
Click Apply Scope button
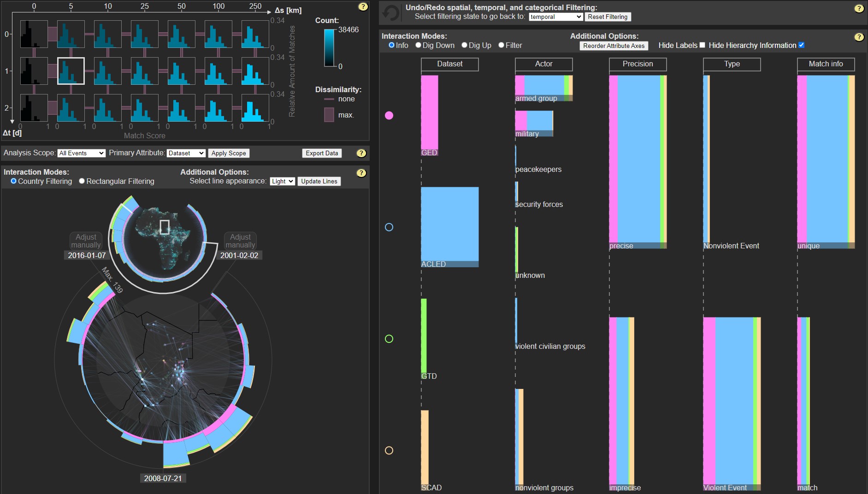click(229, 153)
